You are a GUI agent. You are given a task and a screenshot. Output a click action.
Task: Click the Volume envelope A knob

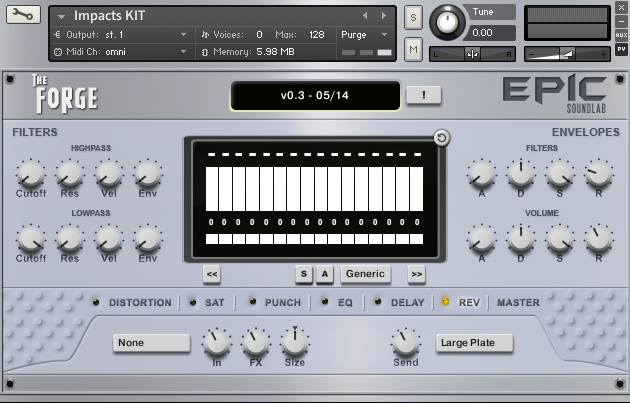pyautogui.click(x=481, y=239)
